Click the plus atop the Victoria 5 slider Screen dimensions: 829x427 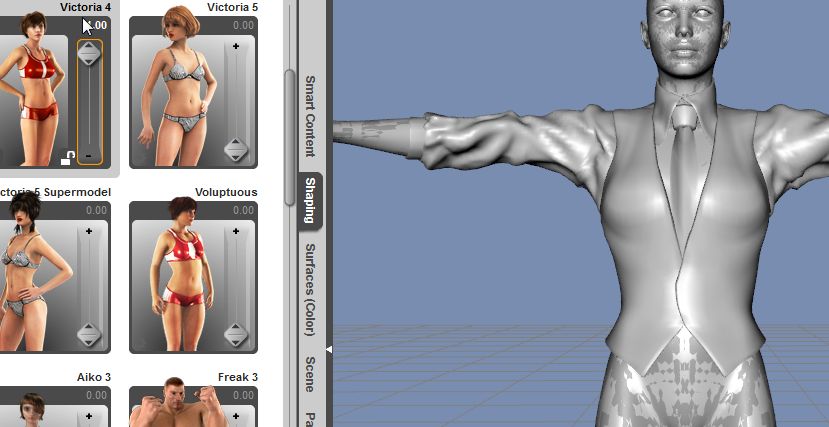point(236,47)
